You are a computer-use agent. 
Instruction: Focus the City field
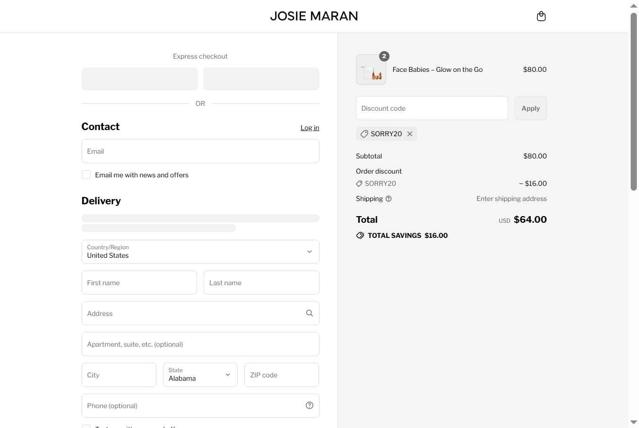click(119, 375)
